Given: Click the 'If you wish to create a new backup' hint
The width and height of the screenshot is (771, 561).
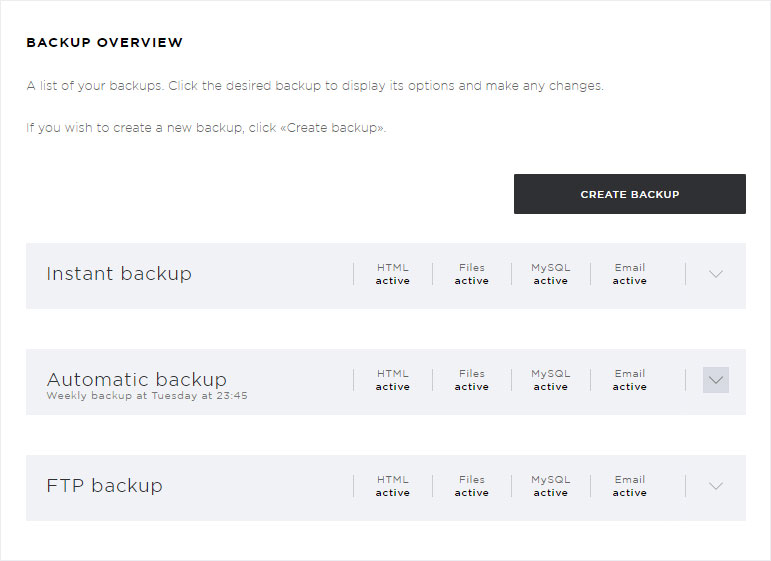Looking at the screenshot, I should pyautogui.click(x=206, y=128).
